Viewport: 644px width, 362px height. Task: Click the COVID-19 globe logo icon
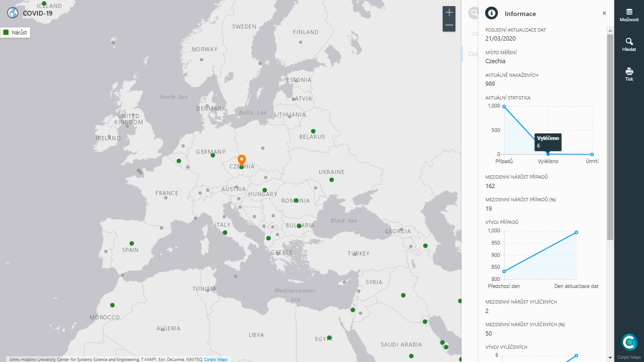[x=13, y=13]
